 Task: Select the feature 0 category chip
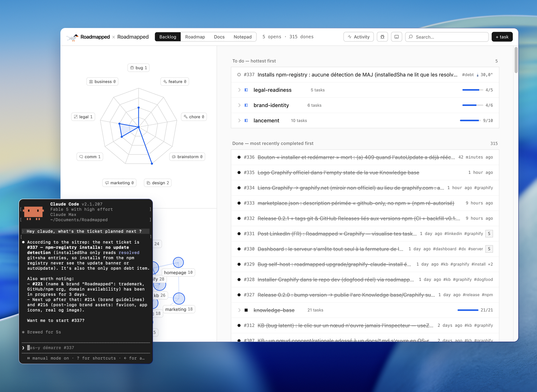[175, 81]
